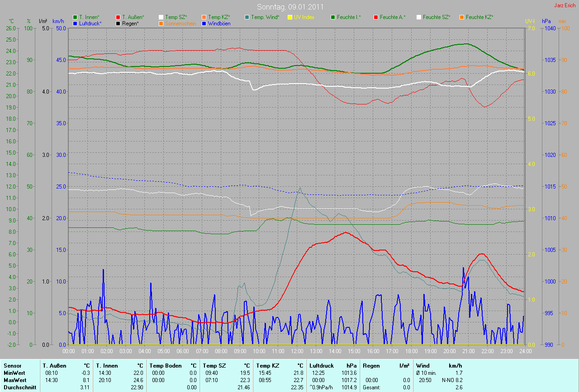
Task: Click the Jarz Erich author text
Action: pos(565,5)
